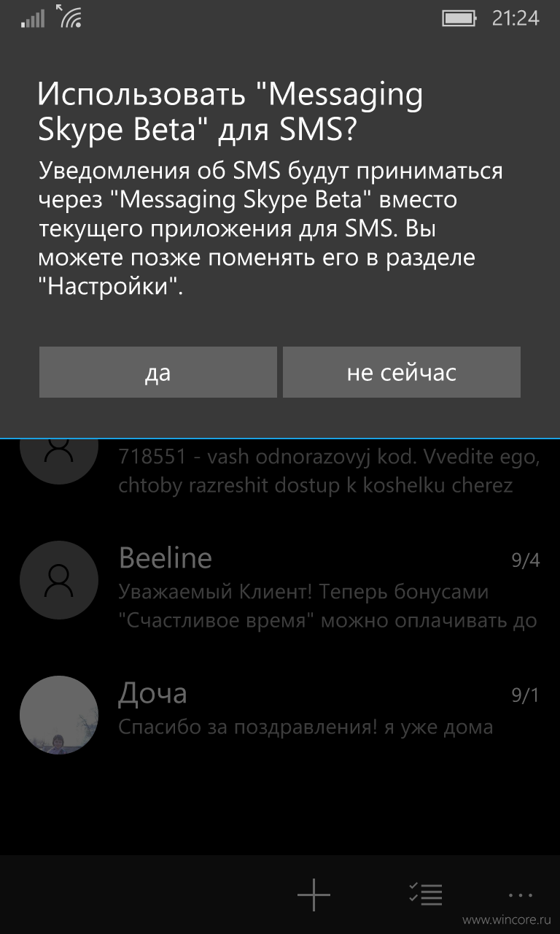Screen dimensions: 560x934
Task: Tap the 9/1 date on Доча thread
Action: pyautogui.click(x=525, y=696)
